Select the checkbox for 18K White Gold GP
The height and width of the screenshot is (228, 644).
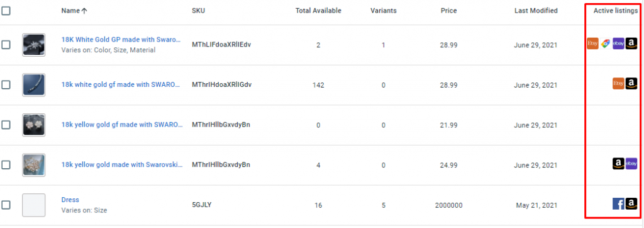[x=6, y=45]
